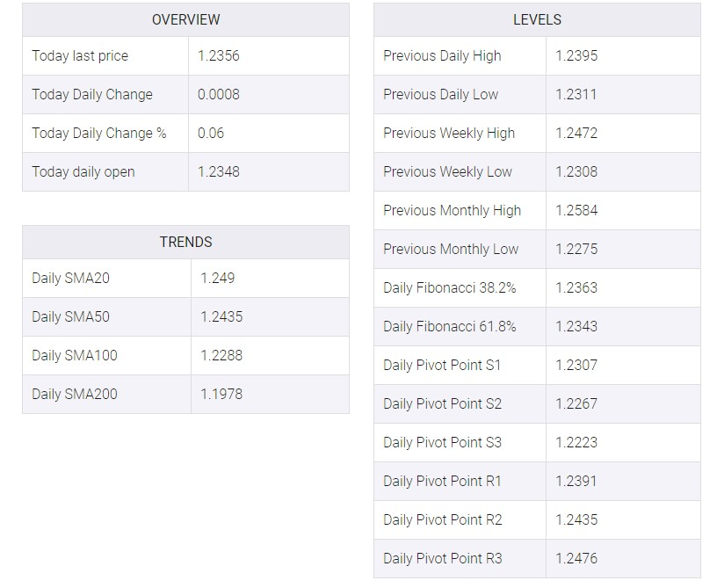Select the Daily Fibonacci 38.2% value 1.2363

pos(576,287)
